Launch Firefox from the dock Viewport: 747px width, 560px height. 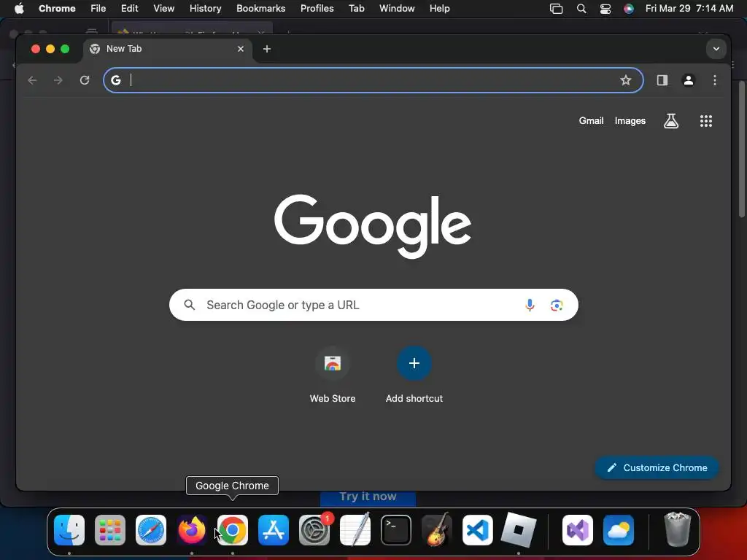click(192, 530)
